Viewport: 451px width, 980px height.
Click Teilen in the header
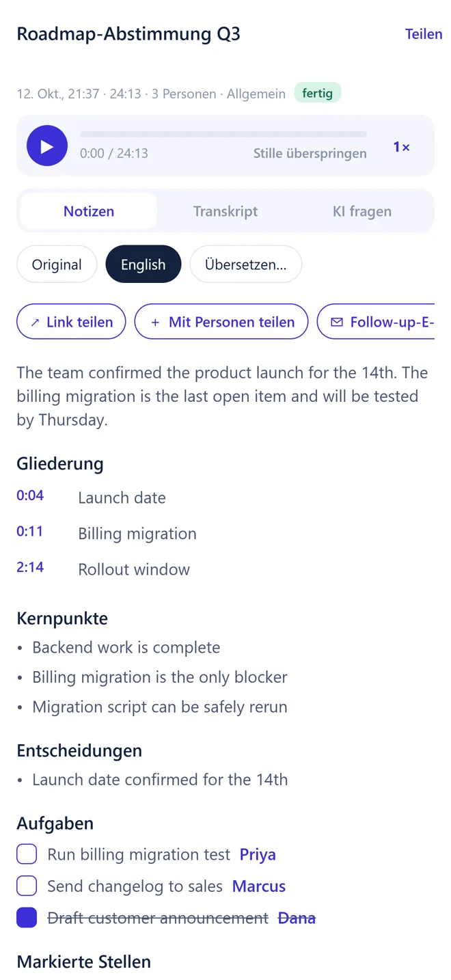tap(424, 34)
